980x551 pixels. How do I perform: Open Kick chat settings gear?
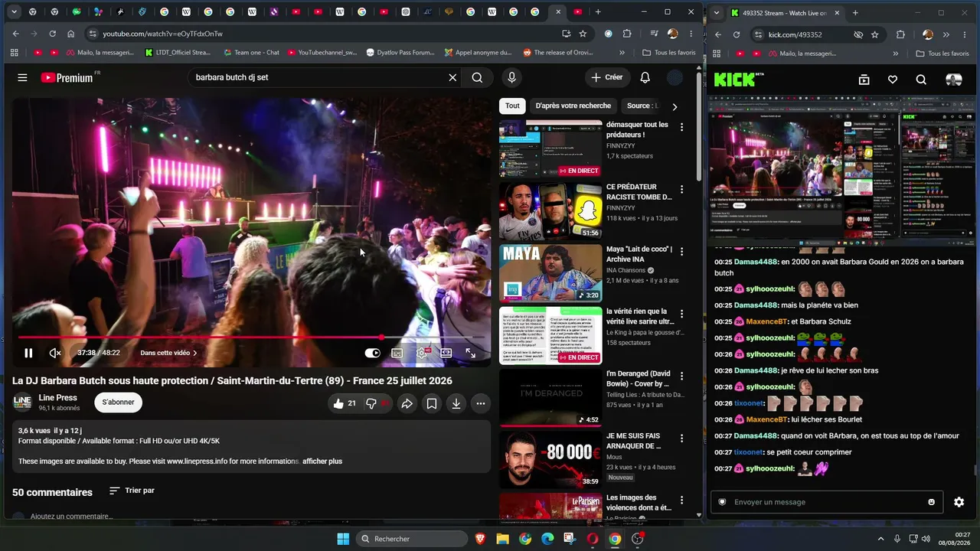(x=959, y=502)
